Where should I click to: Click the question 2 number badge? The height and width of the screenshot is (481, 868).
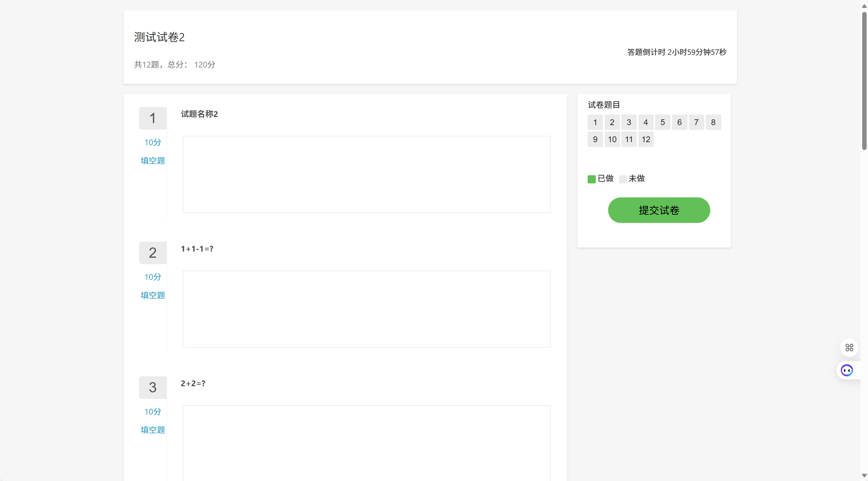pyautogui.click(x=153, y=253)
